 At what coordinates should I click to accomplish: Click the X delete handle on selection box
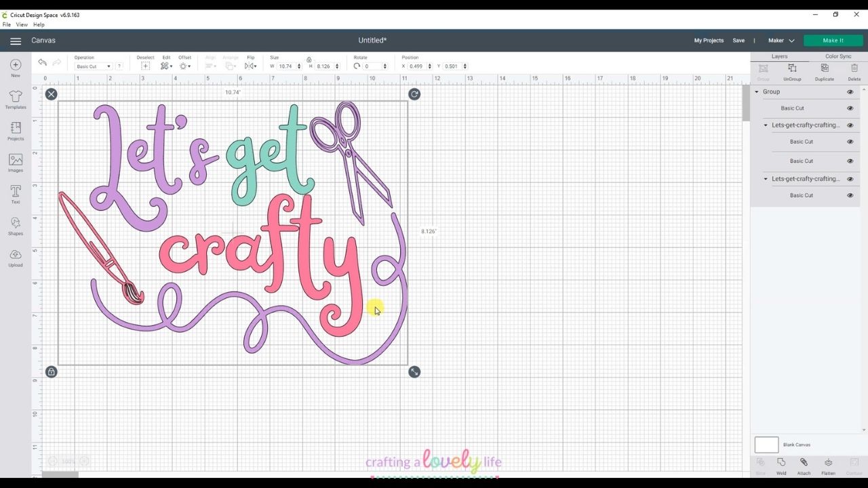pyautogui.click(x=52, y=94)
